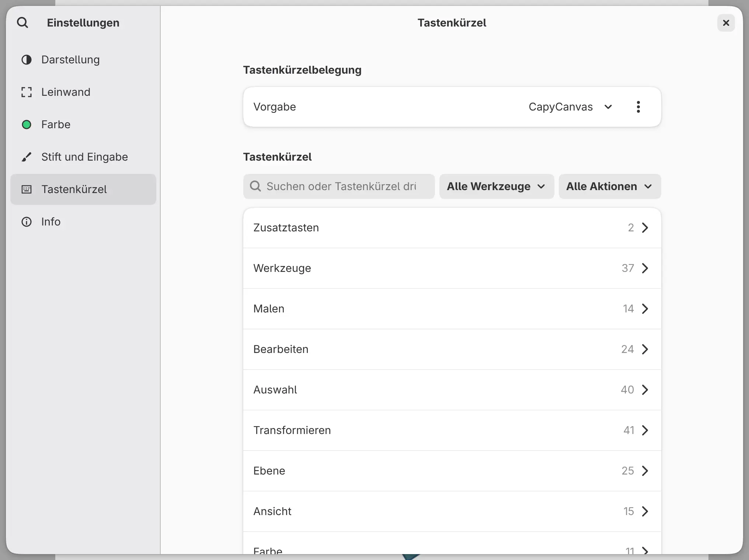Select the Tastenkürzel sidebar entry
This screenshot has height=560, width=749.
83,189
